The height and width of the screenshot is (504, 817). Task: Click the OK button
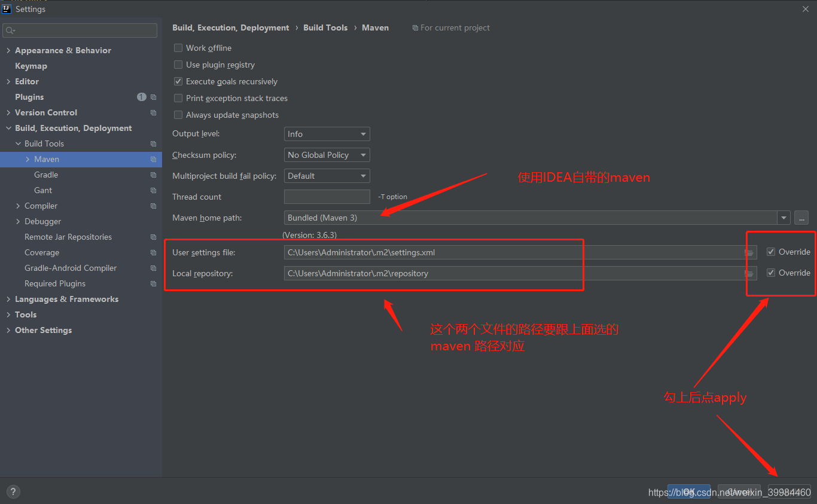tap(689, 491)
